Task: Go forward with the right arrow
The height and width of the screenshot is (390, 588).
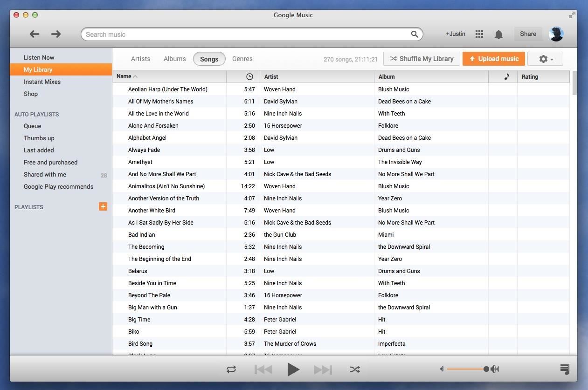Action: pos(56,34)
